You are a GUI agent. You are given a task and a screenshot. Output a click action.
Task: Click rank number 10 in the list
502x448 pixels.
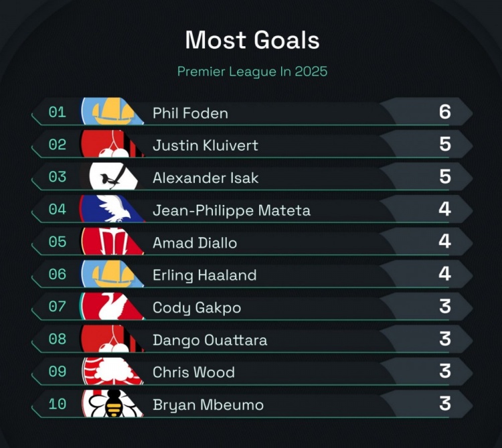coord(58,404)
